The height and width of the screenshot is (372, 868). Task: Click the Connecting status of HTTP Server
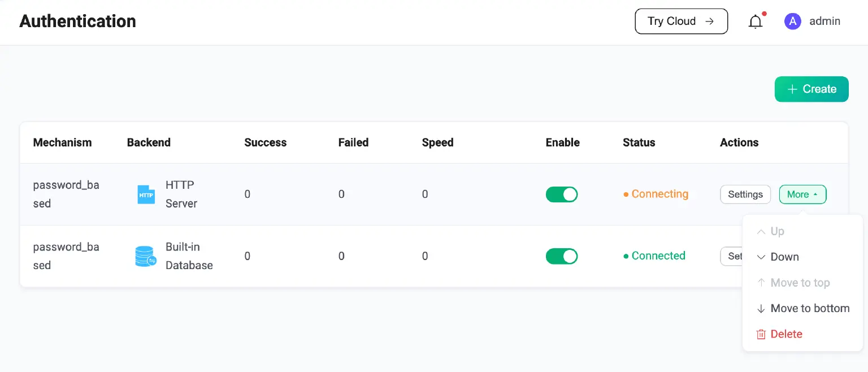tap(659, 194)
